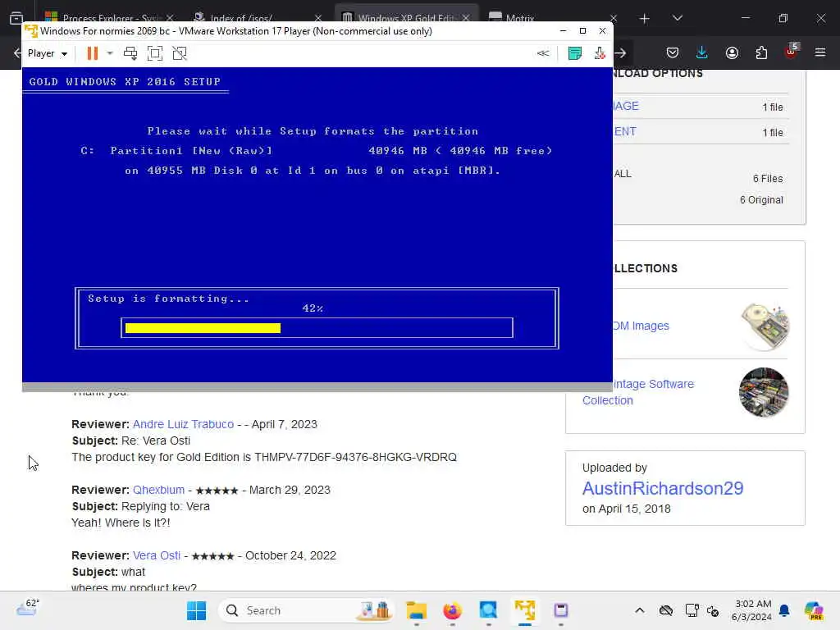Click the cloud sync tray icon
840x630 pixels.
666,610
